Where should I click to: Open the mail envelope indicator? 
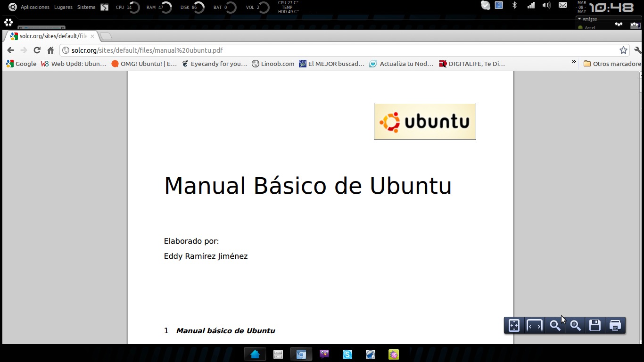coord(563,5)
